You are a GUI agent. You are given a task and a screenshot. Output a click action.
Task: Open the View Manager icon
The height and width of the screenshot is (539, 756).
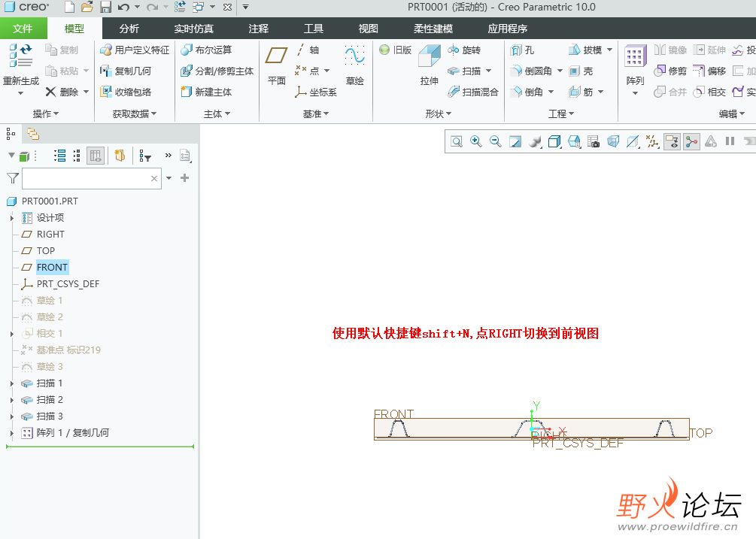click(594, 141)
